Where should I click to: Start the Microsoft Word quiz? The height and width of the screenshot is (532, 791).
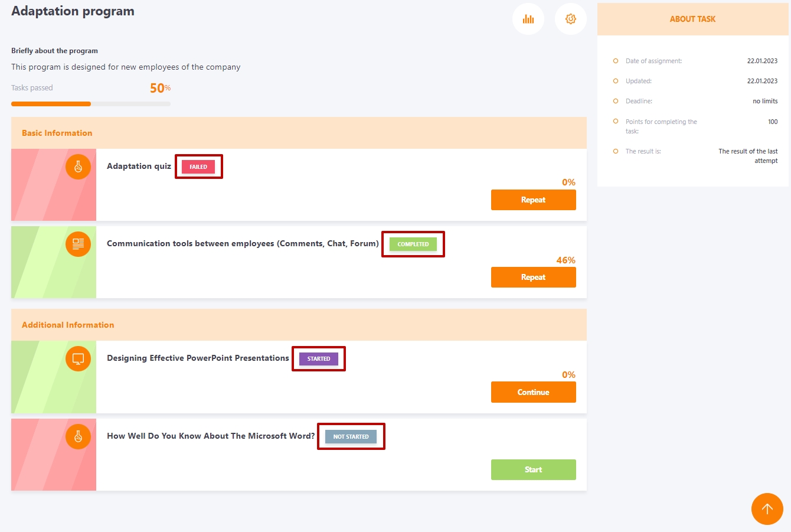[x=534, y=470]
